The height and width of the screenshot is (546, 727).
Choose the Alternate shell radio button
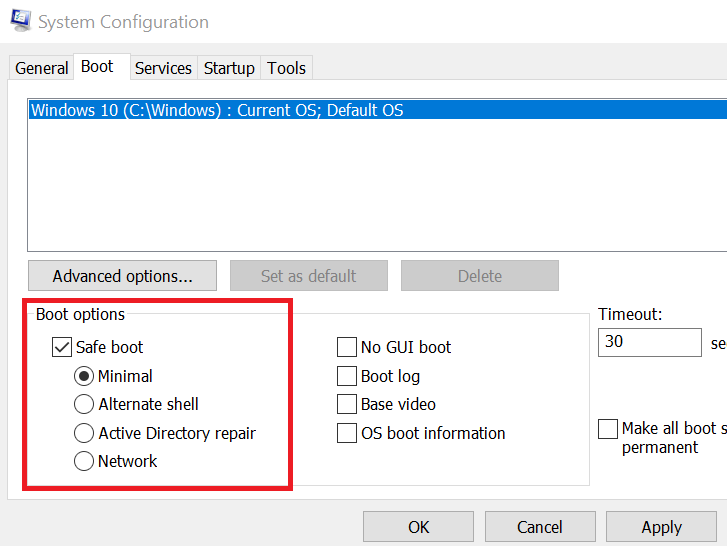(83, 404)
